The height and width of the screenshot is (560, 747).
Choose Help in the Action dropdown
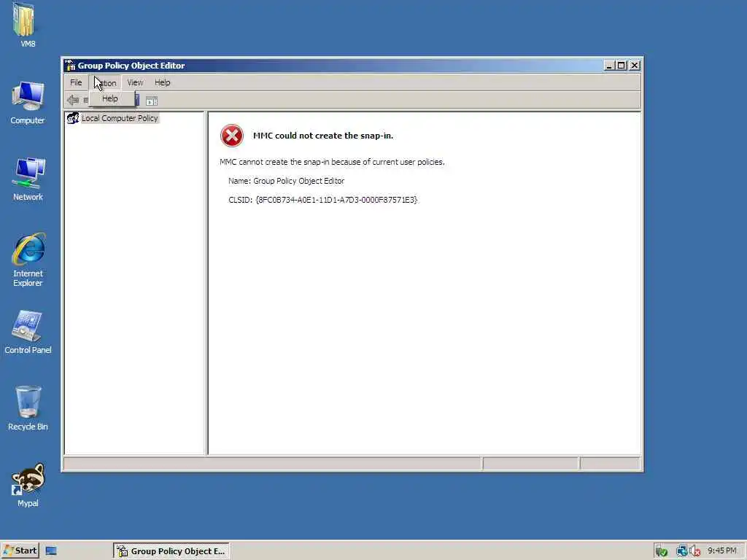click(110, 98)
